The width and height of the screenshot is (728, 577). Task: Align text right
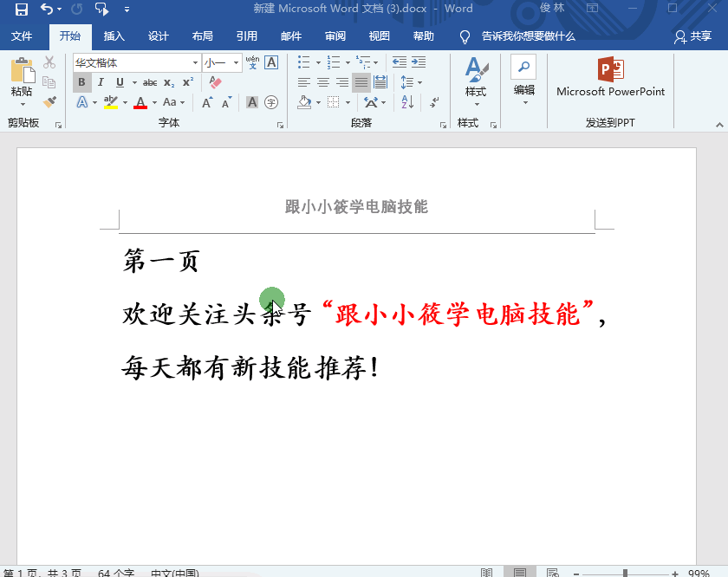pos(342,82)
